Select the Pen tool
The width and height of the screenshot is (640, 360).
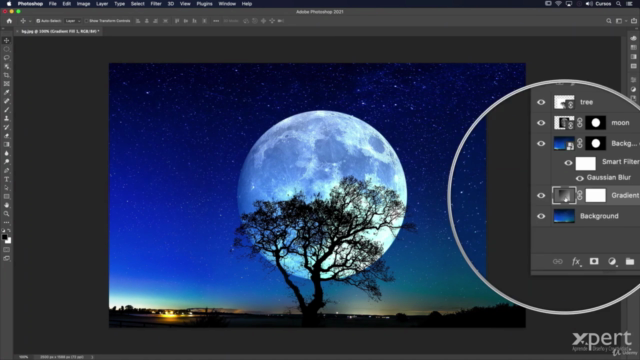point(7,171)
